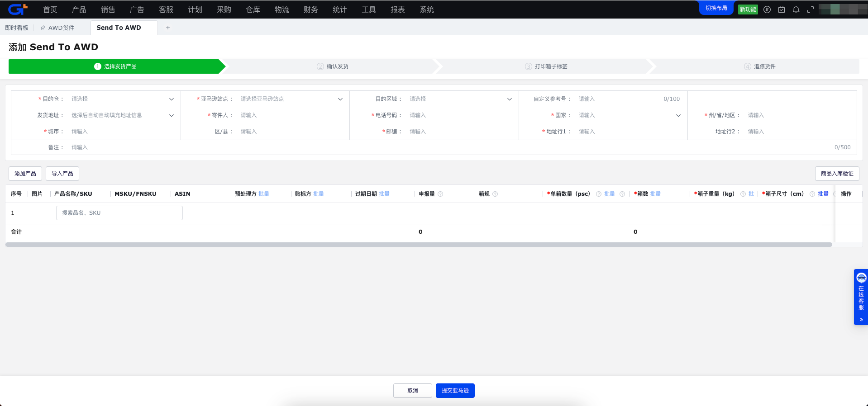The width and height of the screenshot is (868, 406).
Task: Click 批量 link next to 预处理方
Action: [264, 194]
